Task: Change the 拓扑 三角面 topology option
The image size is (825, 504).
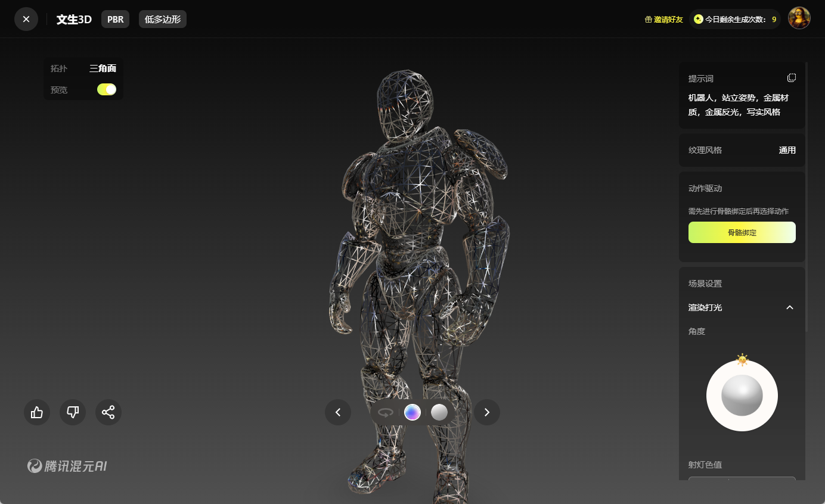Action: click(x=103, y=69)
